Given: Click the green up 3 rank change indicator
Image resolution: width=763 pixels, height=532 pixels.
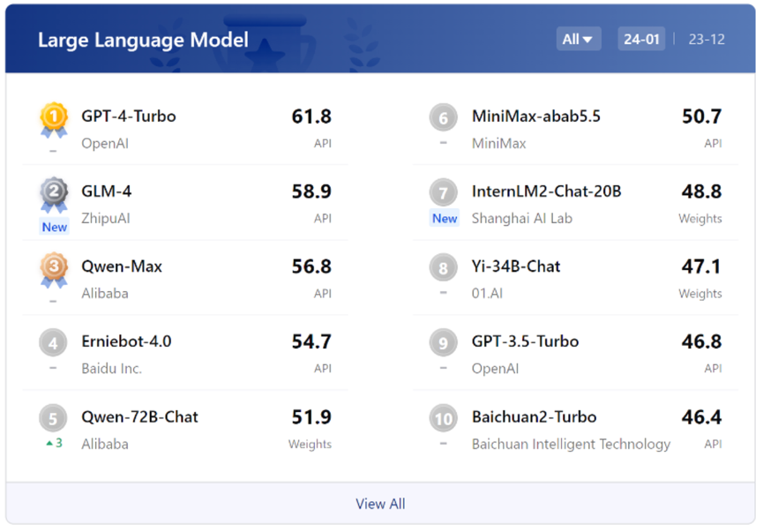Looking at the screenshot, I should [x=54, y=443].
